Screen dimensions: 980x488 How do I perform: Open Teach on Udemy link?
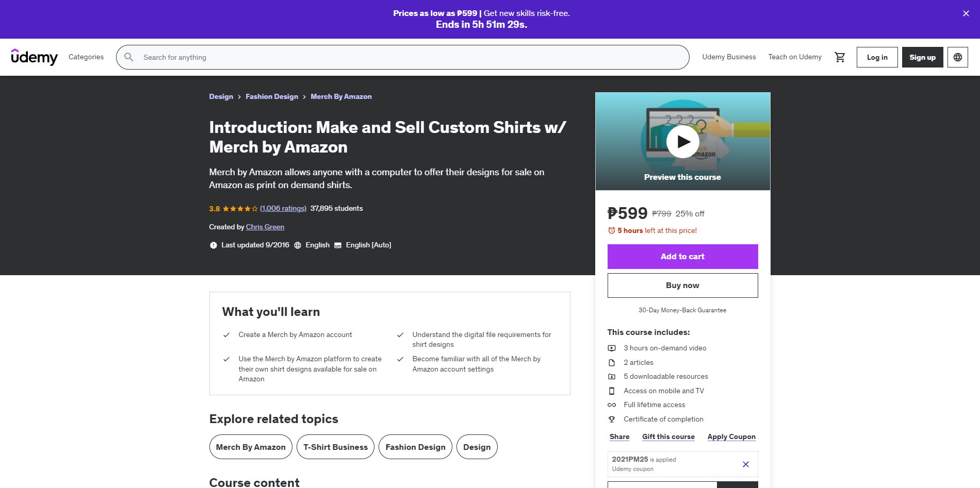click(795, 57)
